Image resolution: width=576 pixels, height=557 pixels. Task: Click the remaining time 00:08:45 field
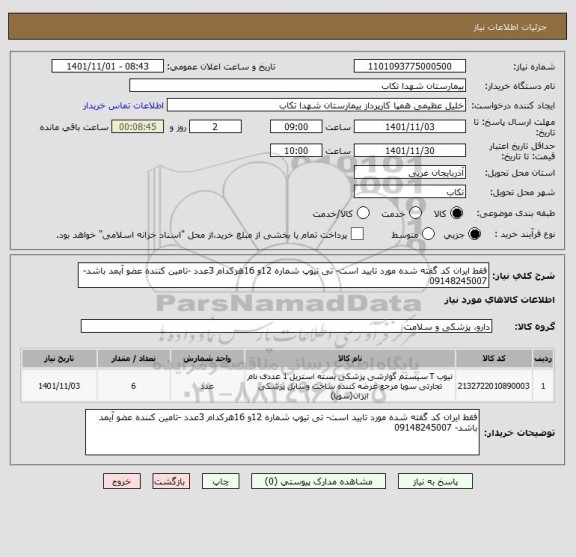pos(138,127)
